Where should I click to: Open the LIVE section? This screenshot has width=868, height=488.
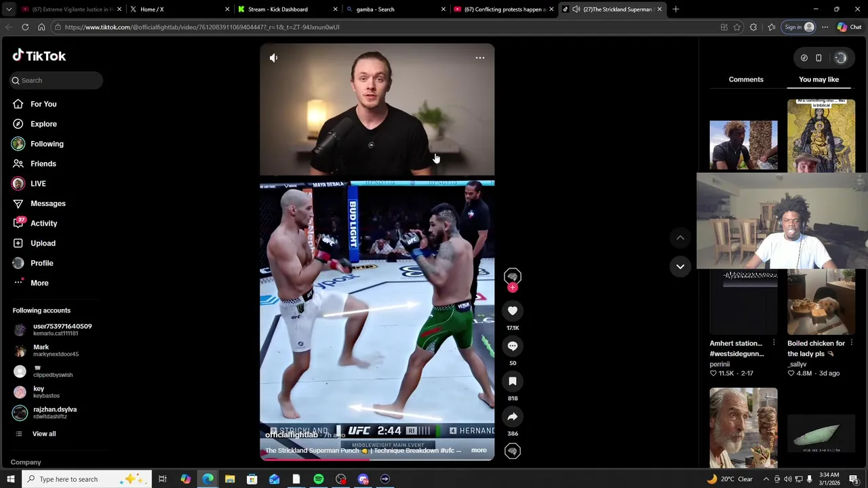38,184
